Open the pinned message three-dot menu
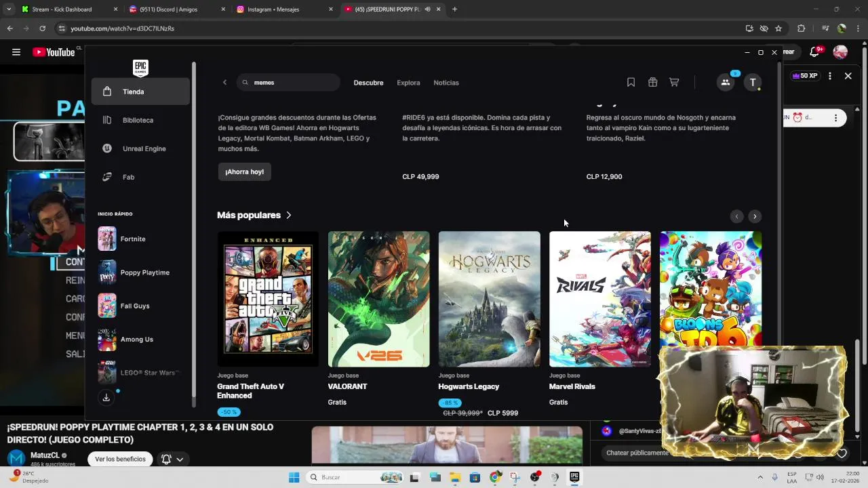868x488 pixels. [835, 117]
